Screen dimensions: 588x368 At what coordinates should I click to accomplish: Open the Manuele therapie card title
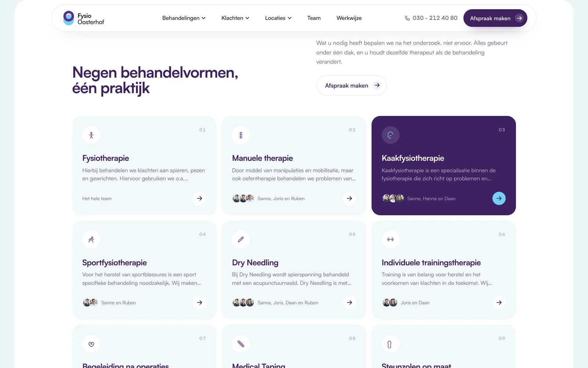[262, 158]
